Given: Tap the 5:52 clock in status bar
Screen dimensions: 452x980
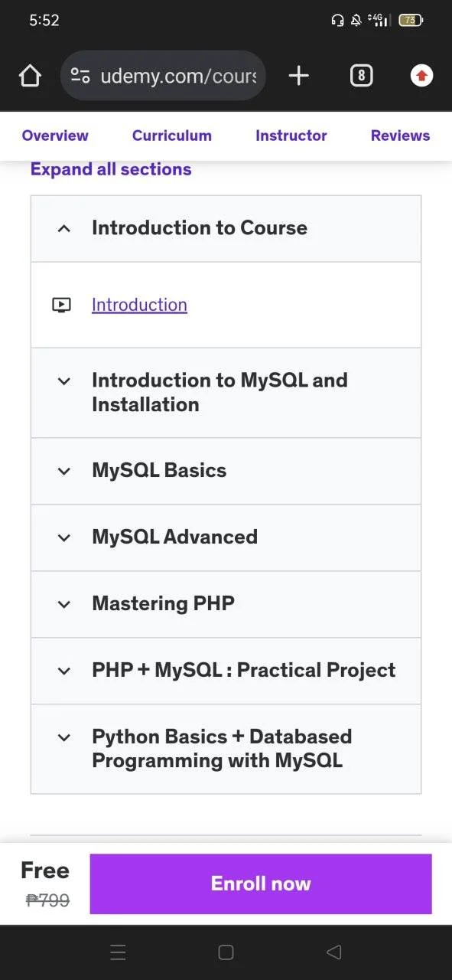Looking at the screenshot, I should tap(44, 21).
